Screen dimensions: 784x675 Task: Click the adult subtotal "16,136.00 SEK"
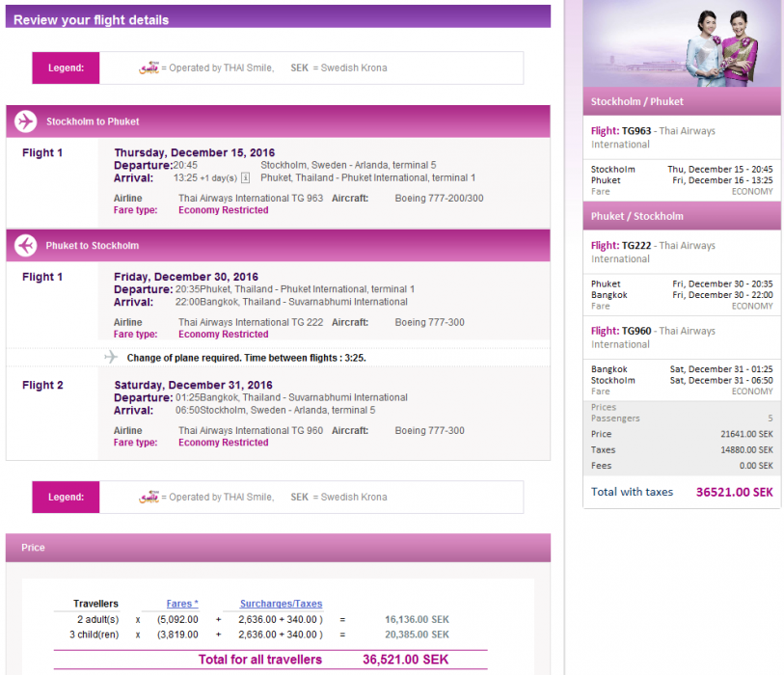[417, 619]
